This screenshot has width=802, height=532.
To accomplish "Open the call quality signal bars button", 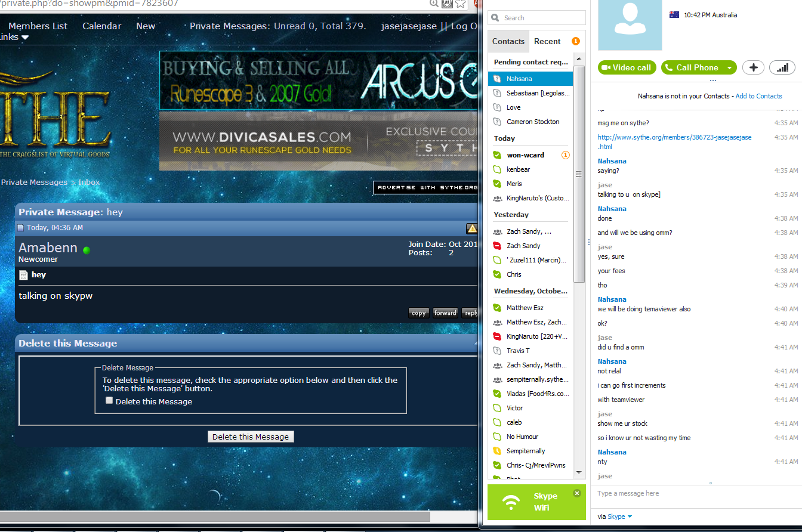I will point(782,67).
